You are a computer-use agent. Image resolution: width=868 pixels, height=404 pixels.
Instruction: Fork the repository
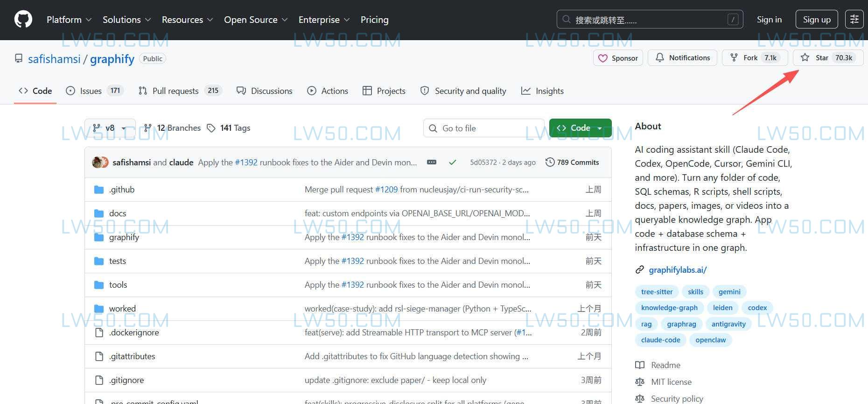[x=755, y=58]
